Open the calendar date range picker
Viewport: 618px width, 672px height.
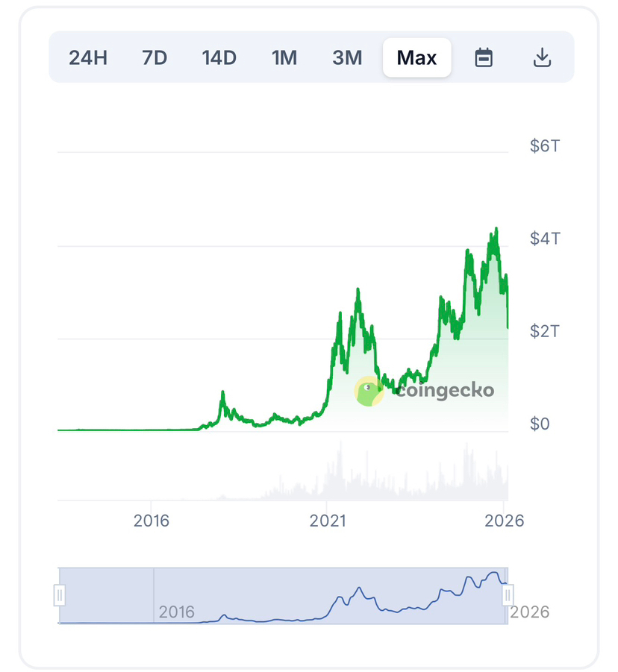pyautogui.click(x=484, y=57)
